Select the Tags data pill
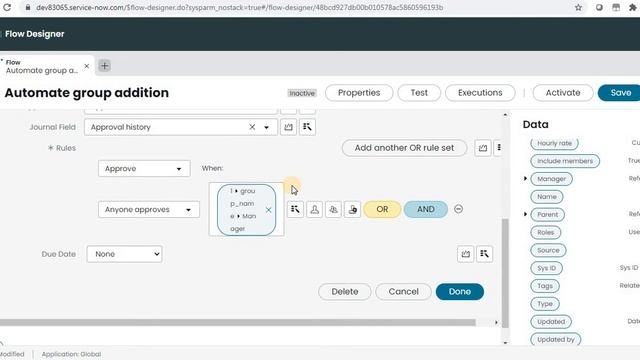This screenshot has height=360, width=640. coord(545,286)
